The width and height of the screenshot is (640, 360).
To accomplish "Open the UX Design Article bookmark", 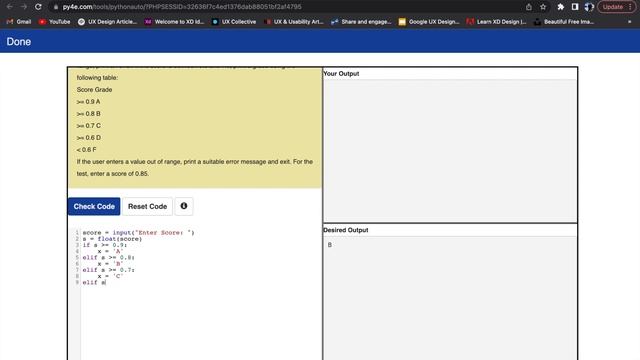I will 107,22.
